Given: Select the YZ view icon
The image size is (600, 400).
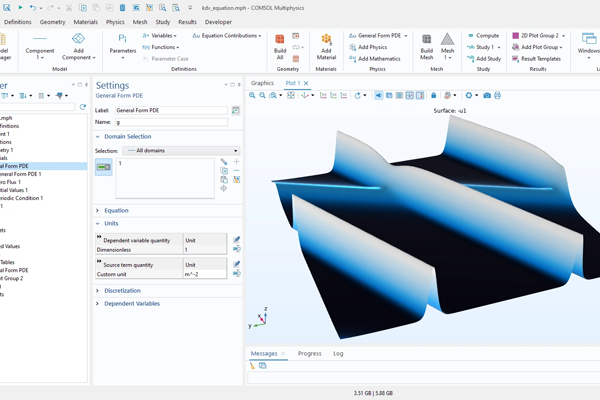Looking at the screenshot, I should coord(334,95).
